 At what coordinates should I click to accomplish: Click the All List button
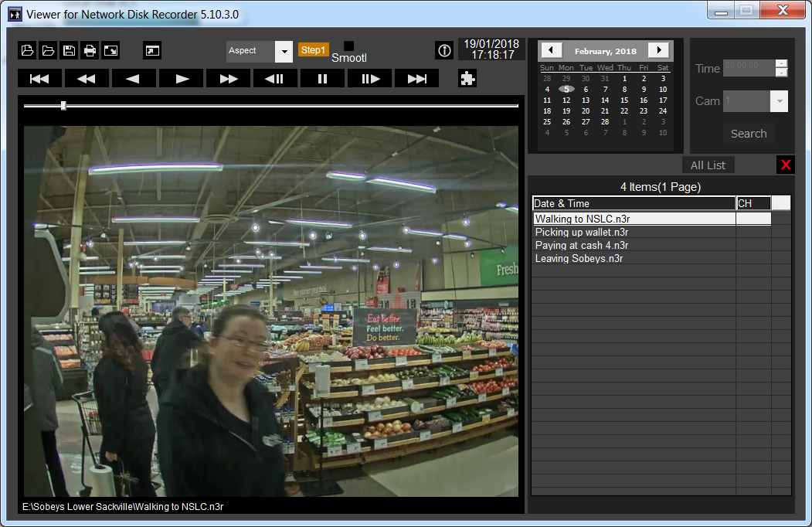pyautogui.click(x=708, y=165)
